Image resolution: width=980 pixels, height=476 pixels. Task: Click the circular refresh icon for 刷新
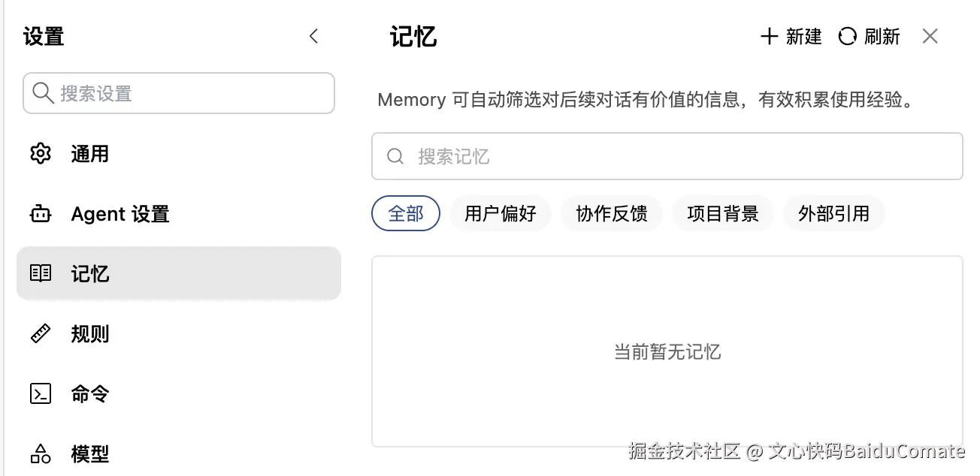[847, 36]
